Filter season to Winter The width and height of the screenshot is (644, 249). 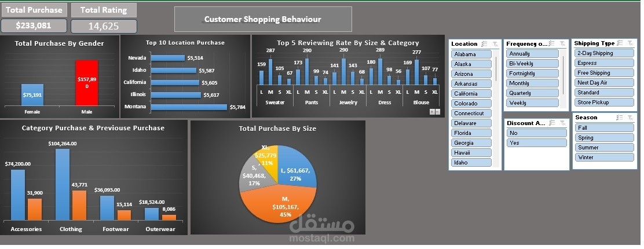605,158
